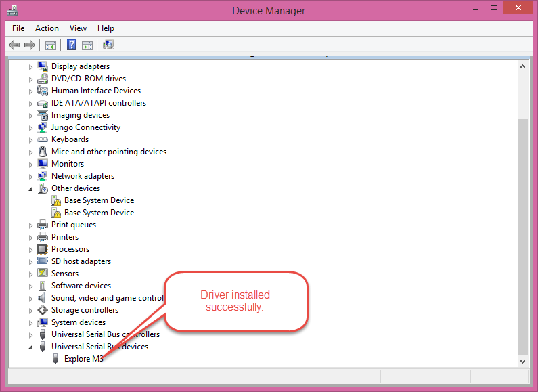This screenshot has width=538, height=392.
Task: Select the first Base System Device entry
Action: click(x=99, y=200)
